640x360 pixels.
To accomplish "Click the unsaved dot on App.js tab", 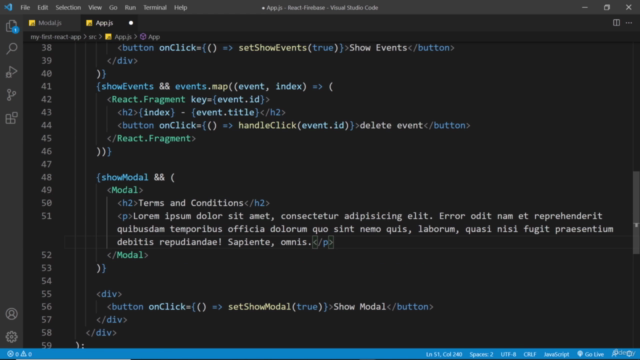I will [x=131, y=23].
